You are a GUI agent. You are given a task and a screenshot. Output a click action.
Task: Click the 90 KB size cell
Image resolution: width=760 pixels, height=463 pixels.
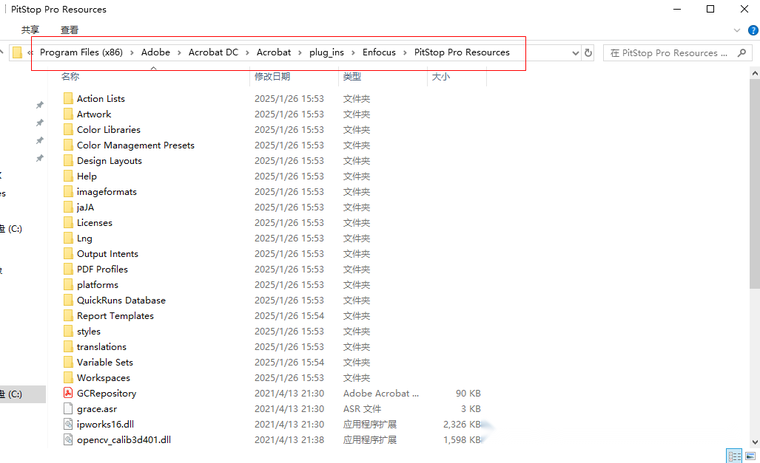coord(468,393)
